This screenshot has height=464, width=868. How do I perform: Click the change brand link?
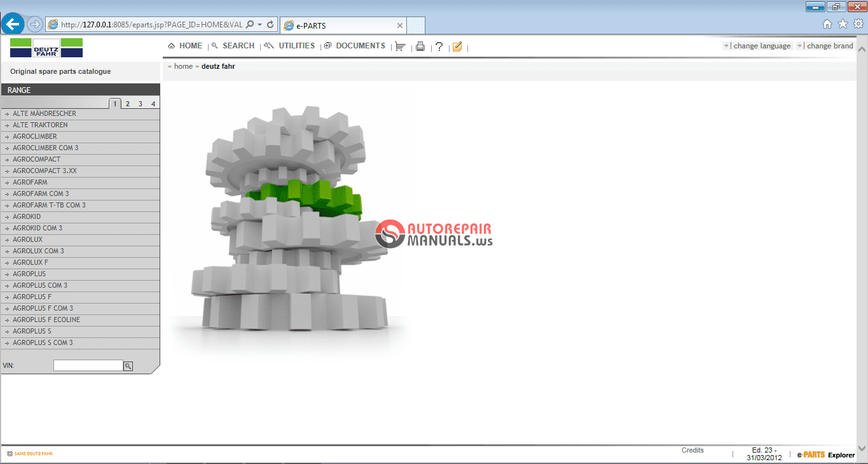click(830, 46)
